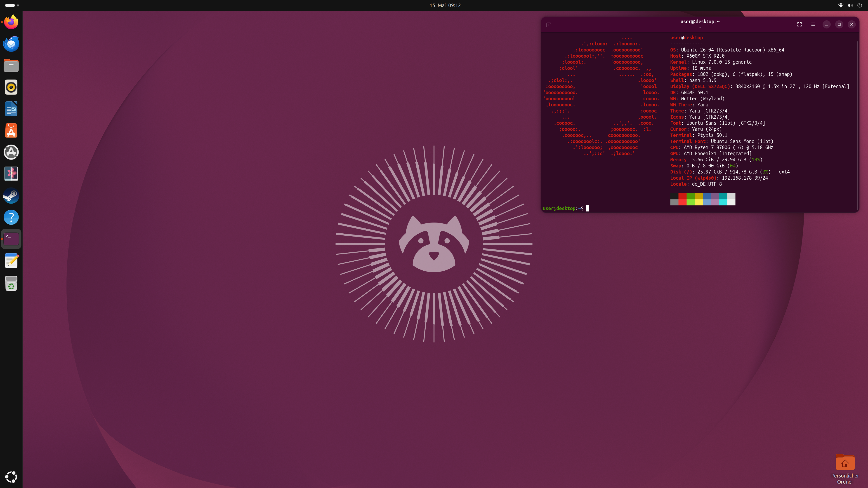868x488 pixels.
Task: Open the terminal tab overview grid
Action: (x=799, y=24)
